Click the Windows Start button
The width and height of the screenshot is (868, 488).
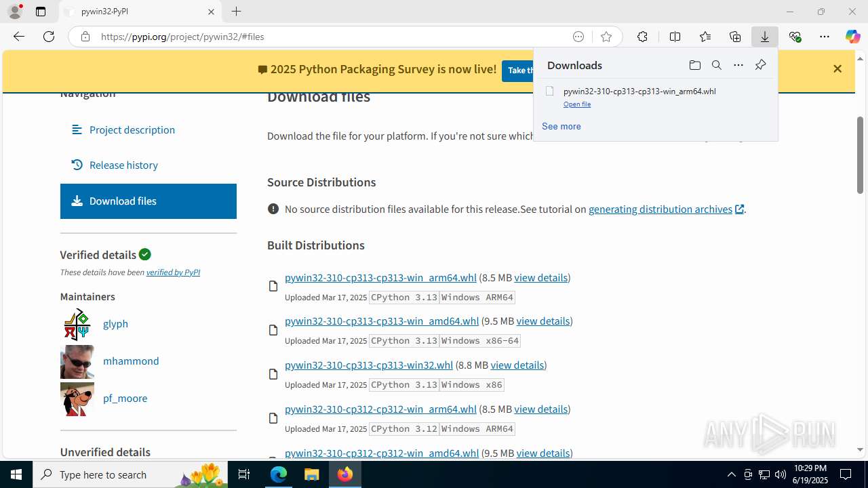tap(16, 474)
